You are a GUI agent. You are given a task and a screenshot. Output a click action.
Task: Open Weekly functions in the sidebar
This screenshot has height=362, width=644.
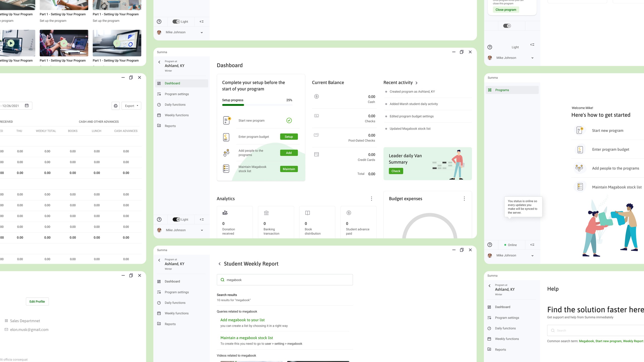[x=177, y=115]
